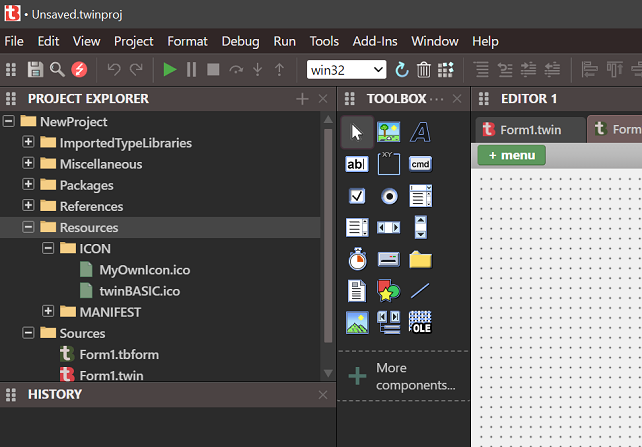The width and height of the screenshot is (642, 447).
Task: Select the CheckBox control tool in the Toolbox
Action: point(357,195)
